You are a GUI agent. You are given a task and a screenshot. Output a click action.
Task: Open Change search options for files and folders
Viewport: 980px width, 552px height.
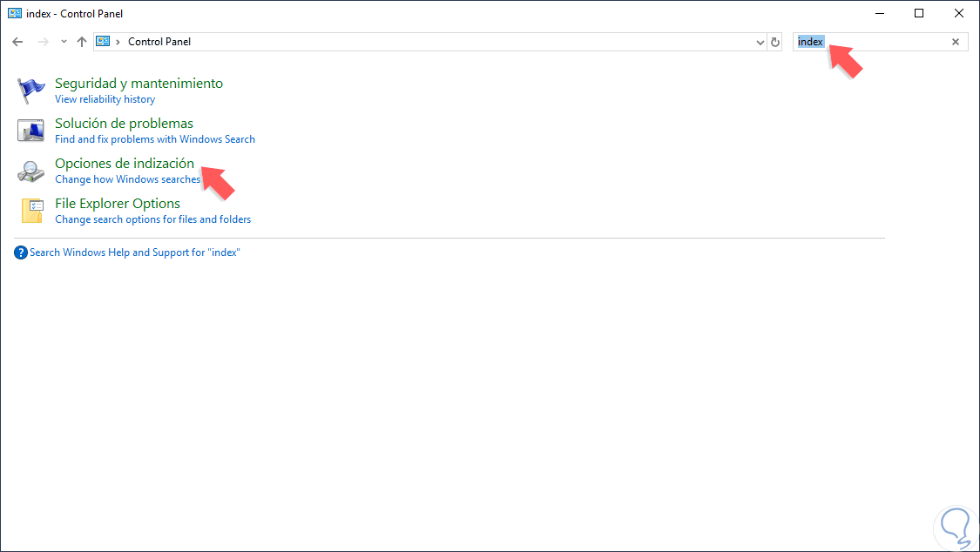(x=153, y=219)
